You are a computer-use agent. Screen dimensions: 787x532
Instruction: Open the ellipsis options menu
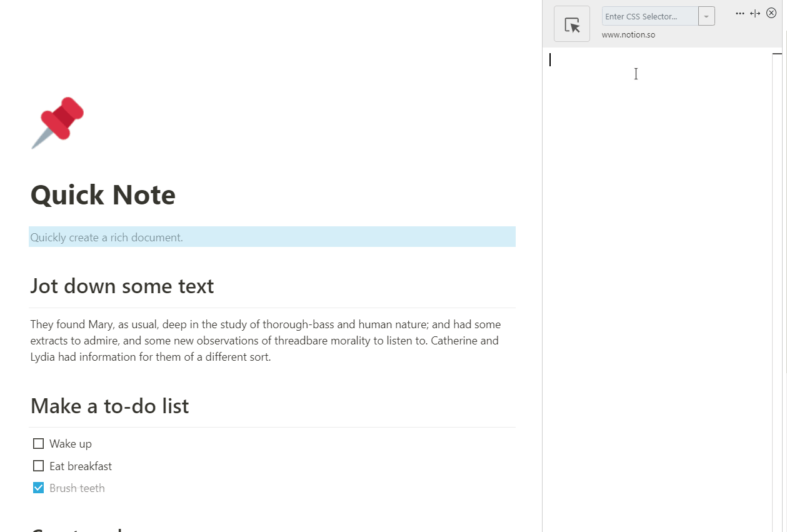coord(739,13)
